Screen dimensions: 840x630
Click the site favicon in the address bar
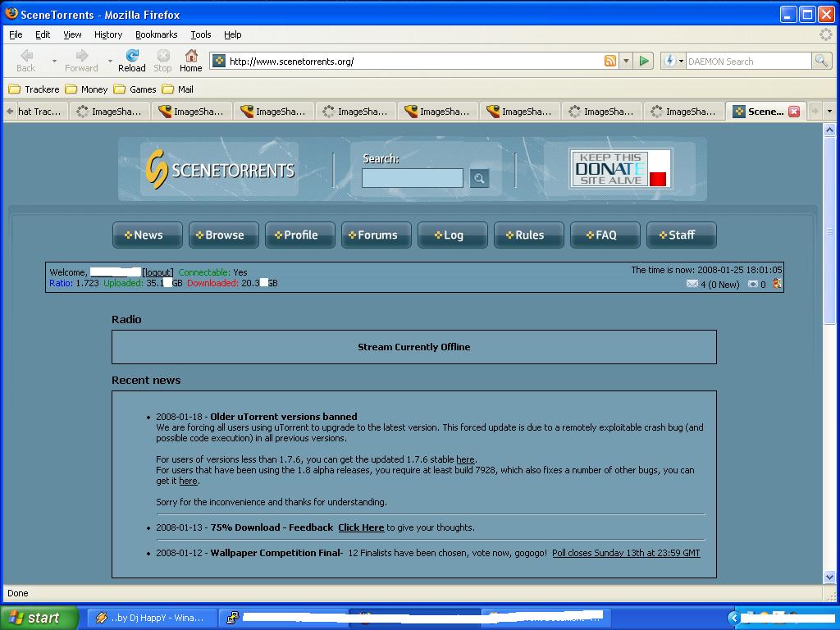218,61
